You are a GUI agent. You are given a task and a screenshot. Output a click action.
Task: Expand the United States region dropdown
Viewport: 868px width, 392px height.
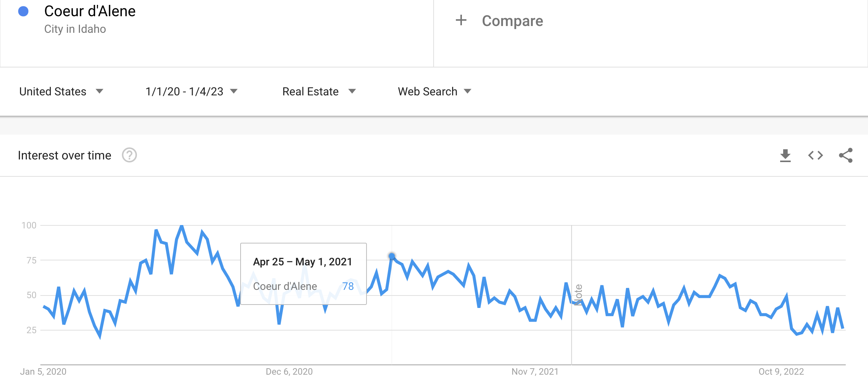tap(61, 92)
